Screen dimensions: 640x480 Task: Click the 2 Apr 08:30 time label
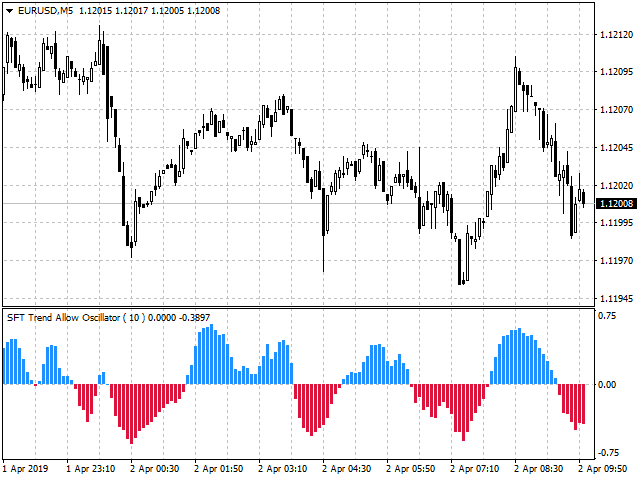tap(539, 469)
